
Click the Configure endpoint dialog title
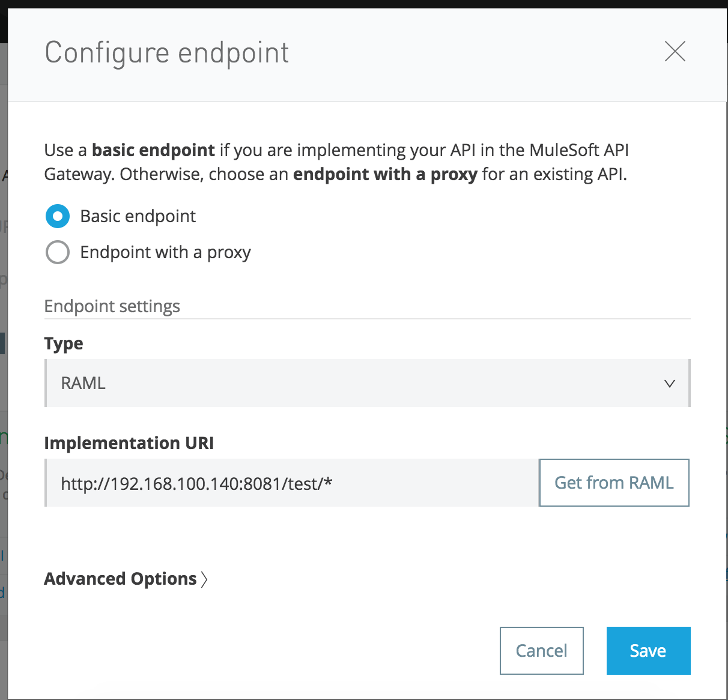click(x=167, y=53)
